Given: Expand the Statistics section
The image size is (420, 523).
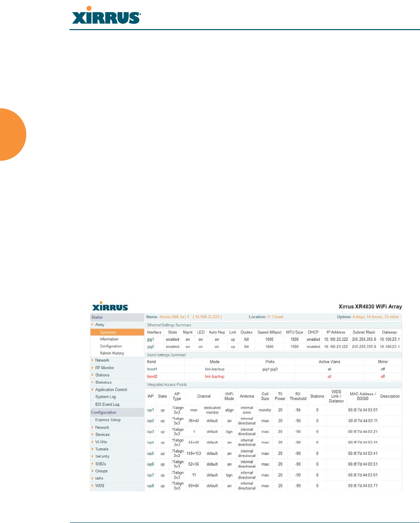Looking at the screenshot, I should click(92, 382).
